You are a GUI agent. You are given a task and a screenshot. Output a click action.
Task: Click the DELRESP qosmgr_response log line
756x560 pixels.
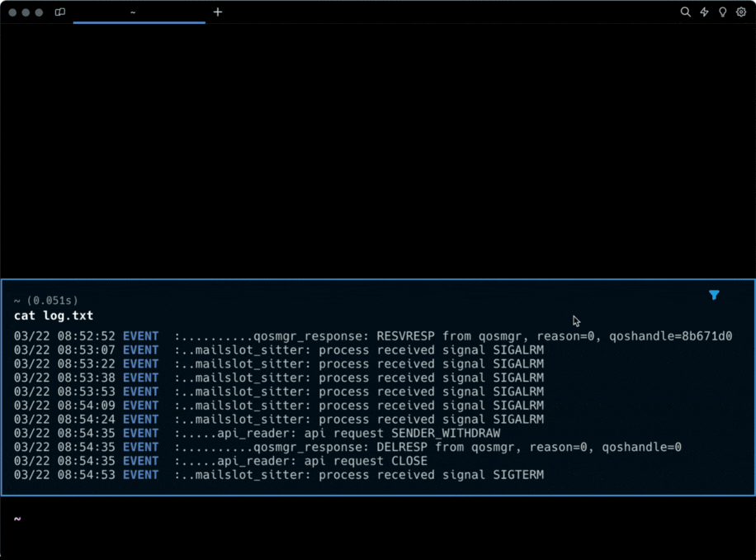point(347,447)
